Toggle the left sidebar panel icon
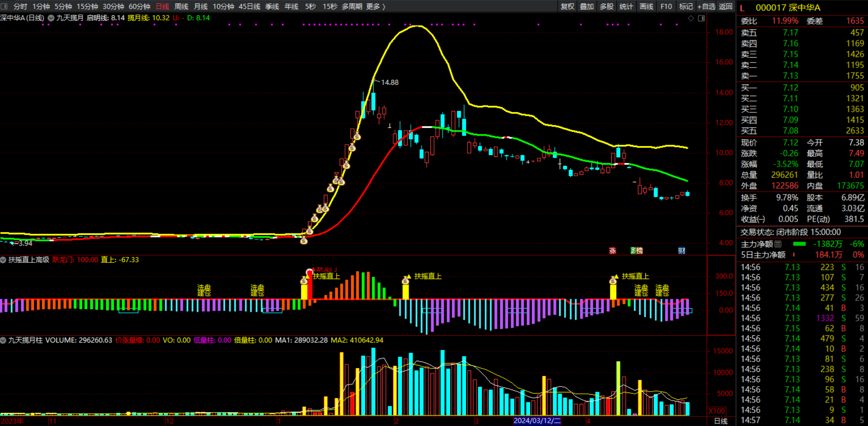The height and width of the screenshot is (426, 868). [4, 6]
